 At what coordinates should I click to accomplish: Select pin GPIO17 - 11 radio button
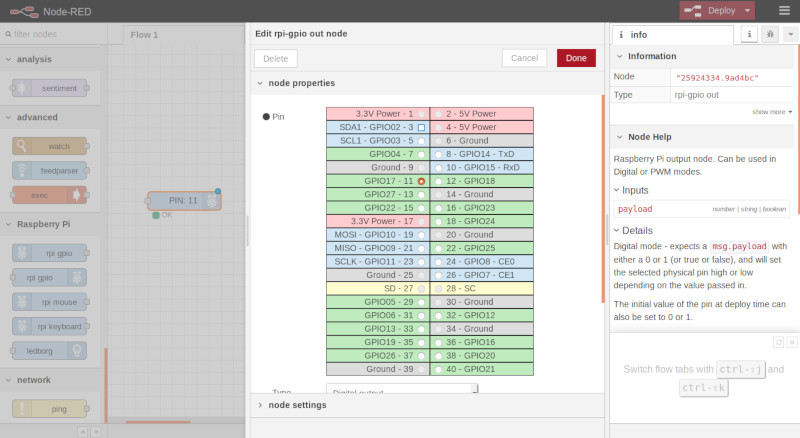[x=421, y=181]
